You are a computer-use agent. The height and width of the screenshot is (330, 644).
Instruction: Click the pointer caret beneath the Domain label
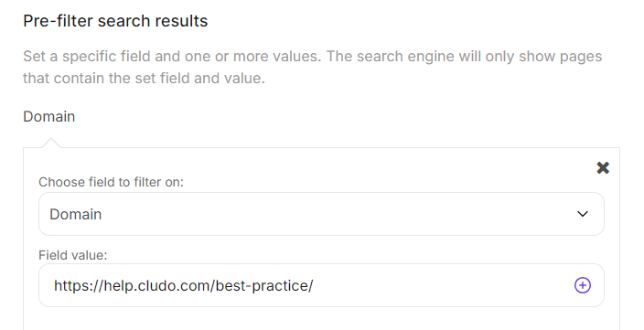coord(50,143)
